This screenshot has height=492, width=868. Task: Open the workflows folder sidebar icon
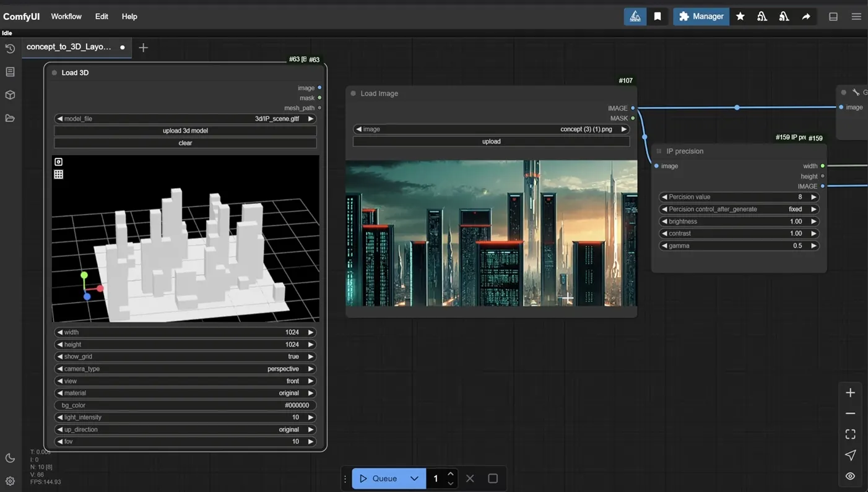coord(9,117)
